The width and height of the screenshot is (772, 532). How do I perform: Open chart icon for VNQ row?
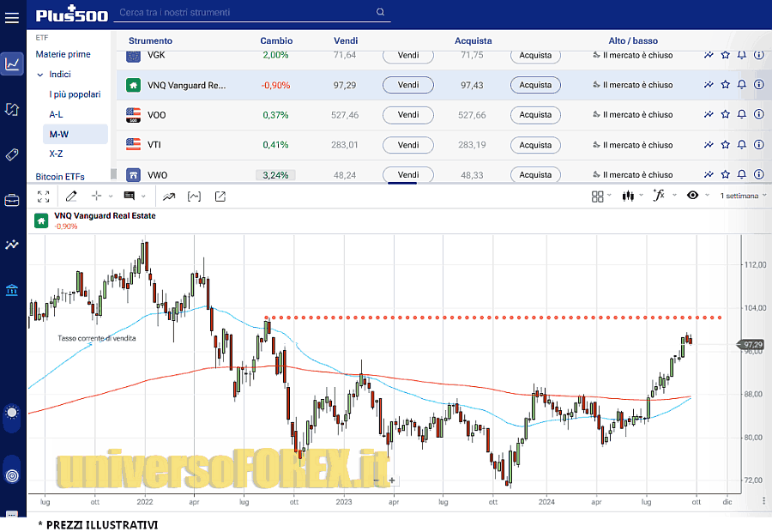709,85
